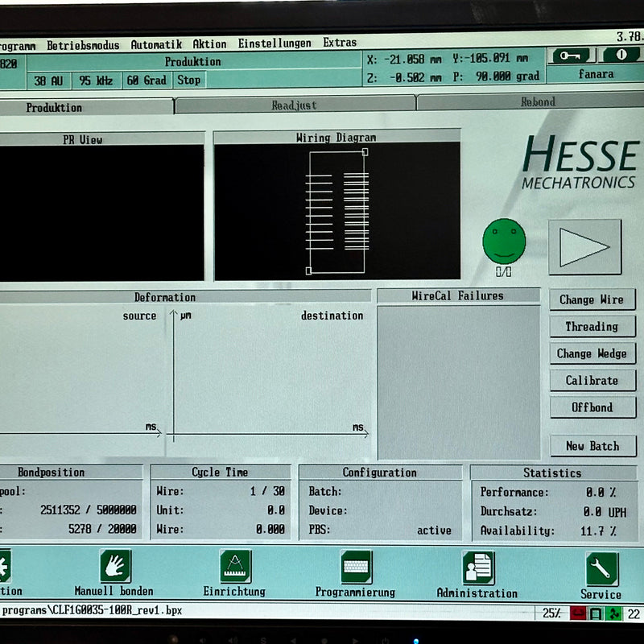Open the Automatik menu
The image size is (644, 644).
(x=156, y=44)
